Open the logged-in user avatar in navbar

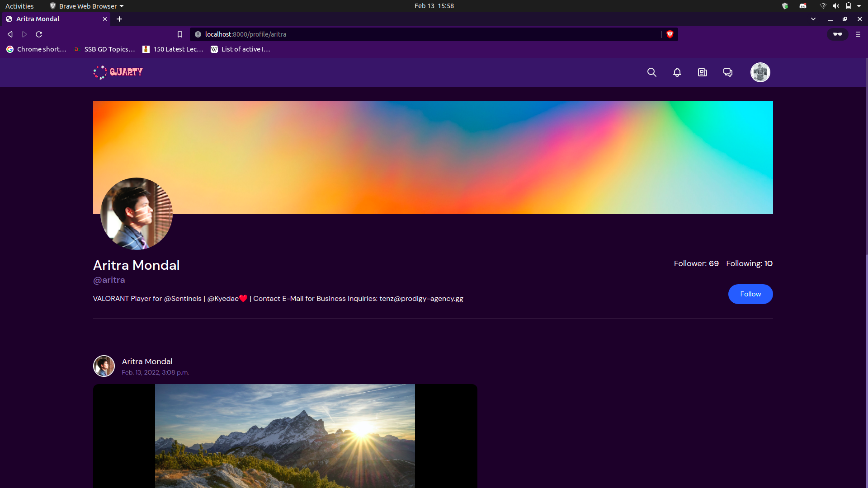point(760,72)
